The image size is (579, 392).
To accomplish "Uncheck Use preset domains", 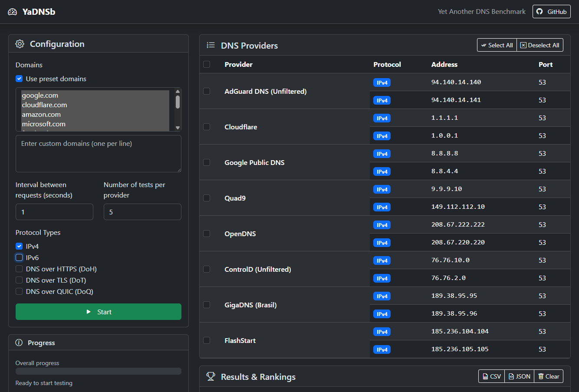I will [19, 79].
